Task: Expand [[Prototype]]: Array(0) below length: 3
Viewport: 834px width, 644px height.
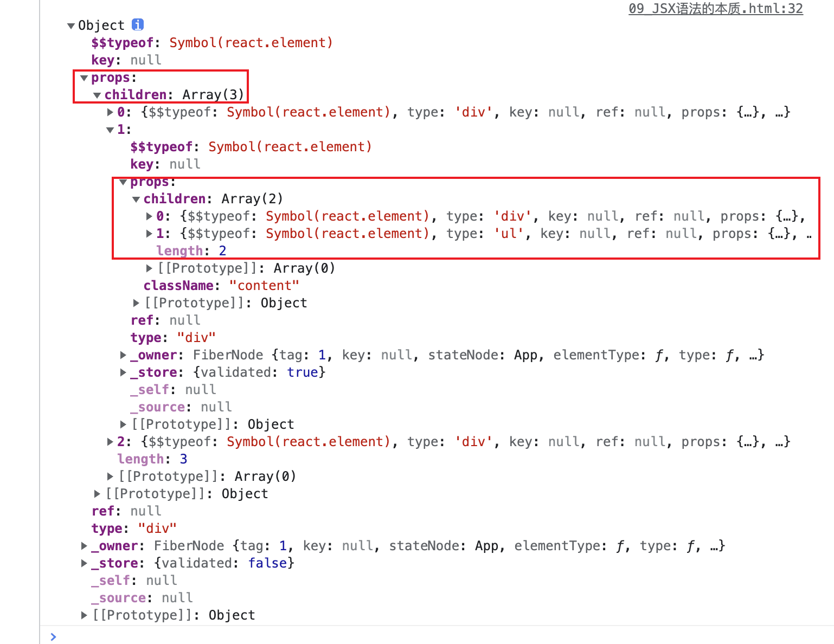Action: [110, 476]
